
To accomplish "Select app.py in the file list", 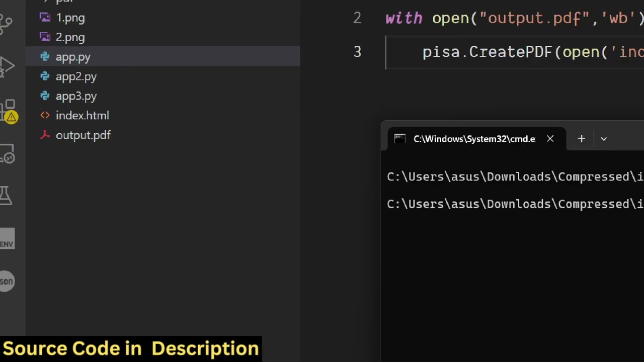I will [x=73, y=57].
